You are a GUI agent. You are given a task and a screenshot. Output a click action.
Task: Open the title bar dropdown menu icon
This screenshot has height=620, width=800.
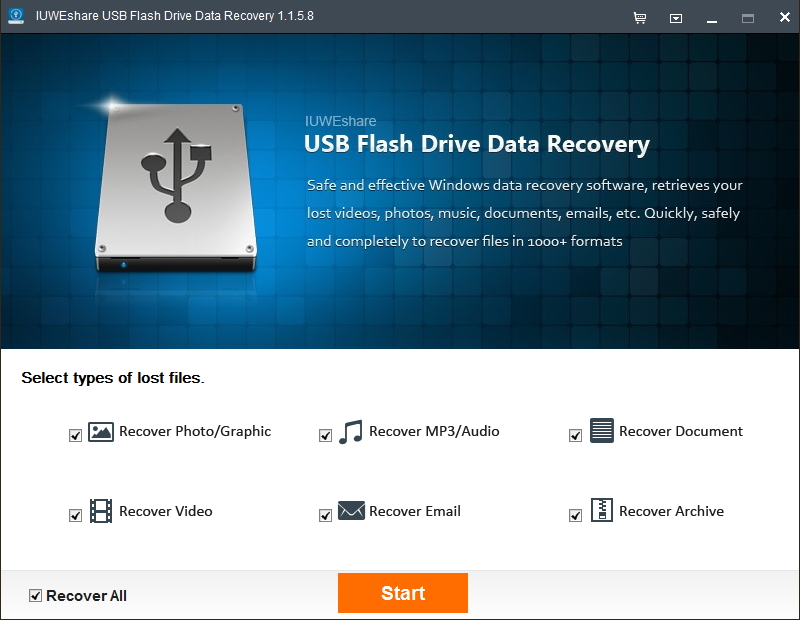tap(676, 18)
